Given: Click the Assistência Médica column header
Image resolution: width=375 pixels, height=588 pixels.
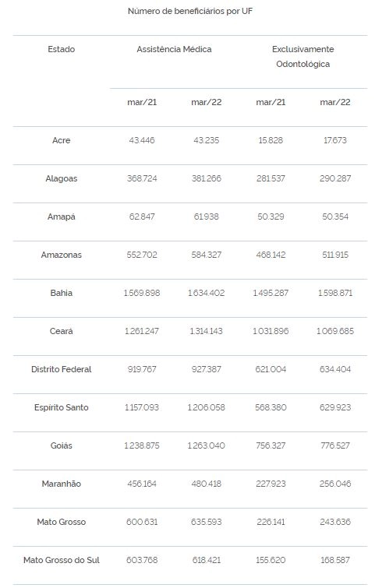Looking at the screenshot, I should pos(174,49).
